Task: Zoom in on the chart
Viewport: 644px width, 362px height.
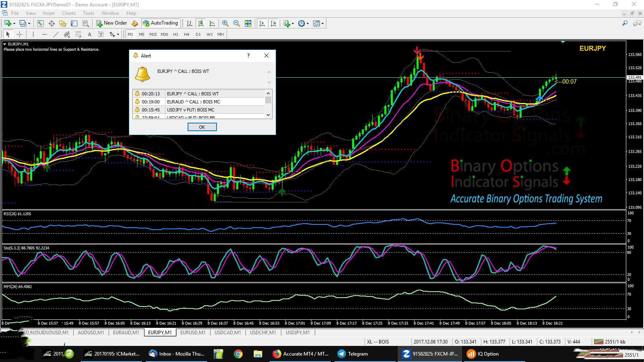Action: [x=225, y=23]
